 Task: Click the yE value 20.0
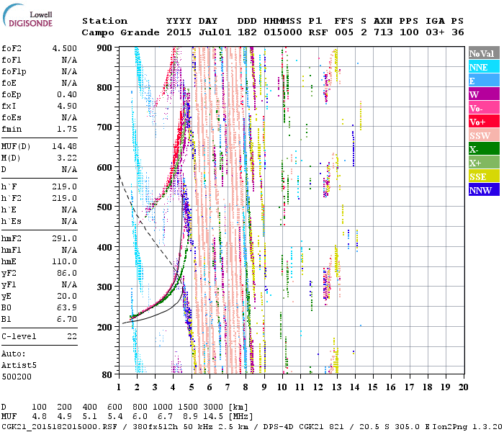tap(67, 297)
